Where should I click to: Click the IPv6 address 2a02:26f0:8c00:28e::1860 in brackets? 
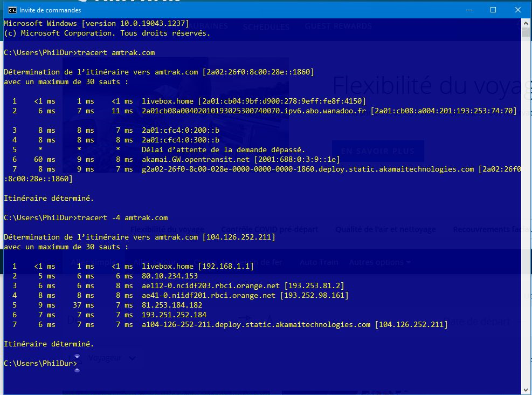coord(258,72)
